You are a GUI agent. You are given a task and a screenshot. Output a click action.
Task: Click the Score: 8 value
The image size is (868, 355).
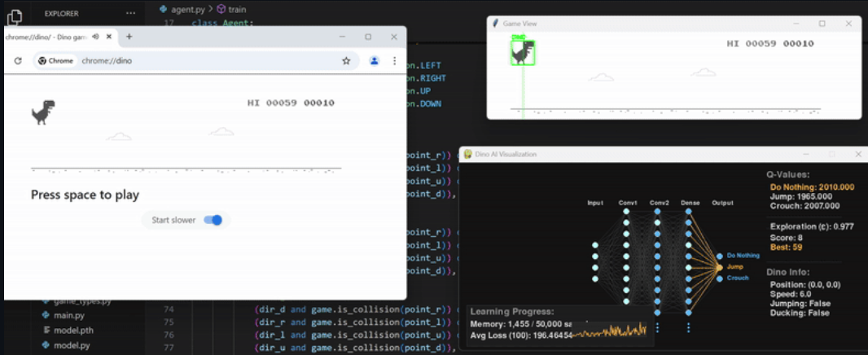coord(786,237)
